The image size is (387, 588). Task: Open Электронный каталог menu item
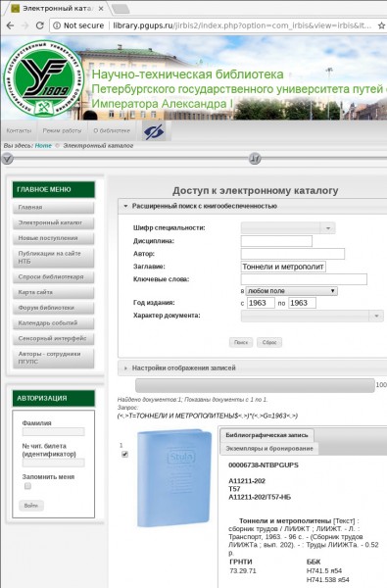pyautogui.click(x=53, y=222)
